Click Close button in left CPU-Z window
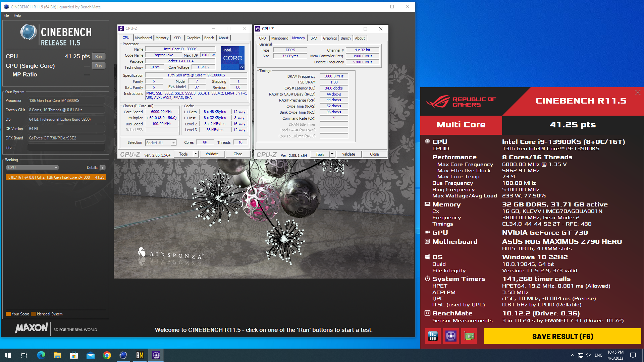644x362 pixels. click(238, 154)
